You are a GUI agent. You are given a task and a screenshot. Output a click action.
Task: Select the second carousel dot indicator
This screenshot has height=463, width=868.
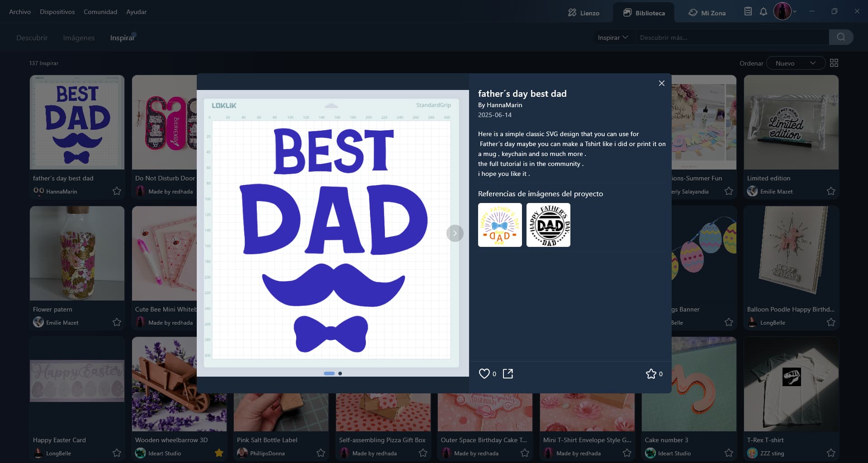coord(340,373)
